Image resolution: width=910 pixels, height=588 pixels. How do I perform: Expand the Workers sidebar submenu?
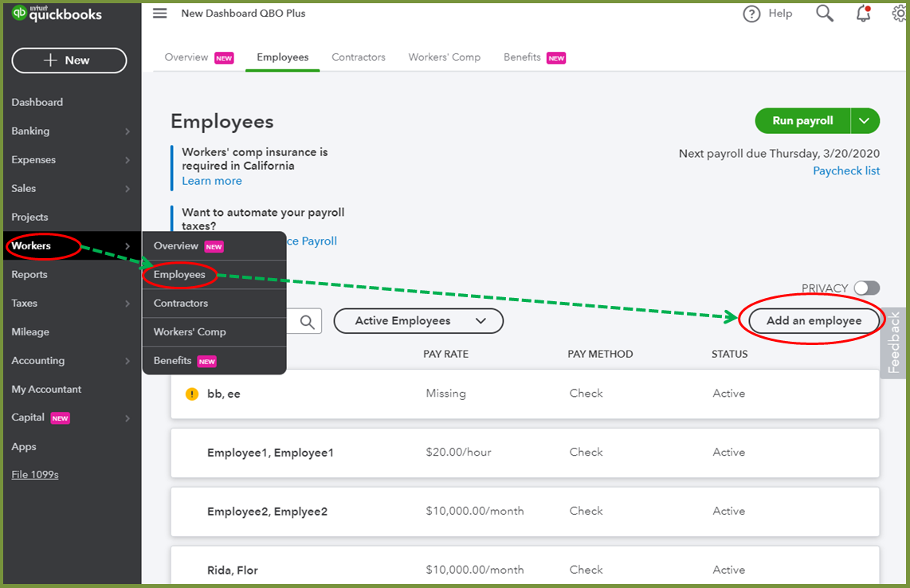[127, 246]
